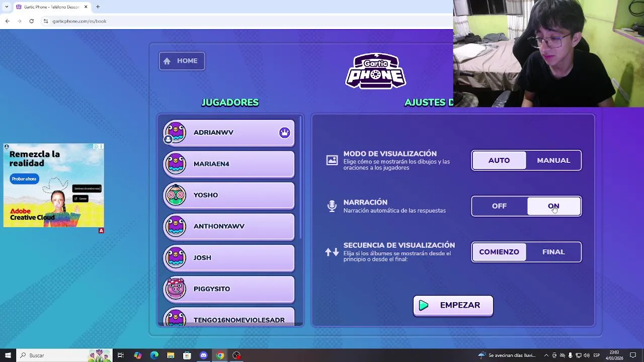Select FINAL for visualization sequence
644x362 pixels.
click(553, 252)
